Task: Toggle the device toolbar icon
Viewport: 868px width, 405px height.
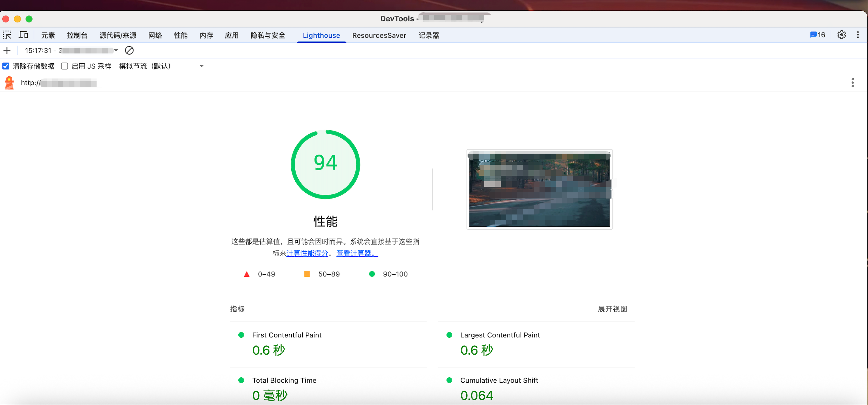Action: [x=23, y=35]
